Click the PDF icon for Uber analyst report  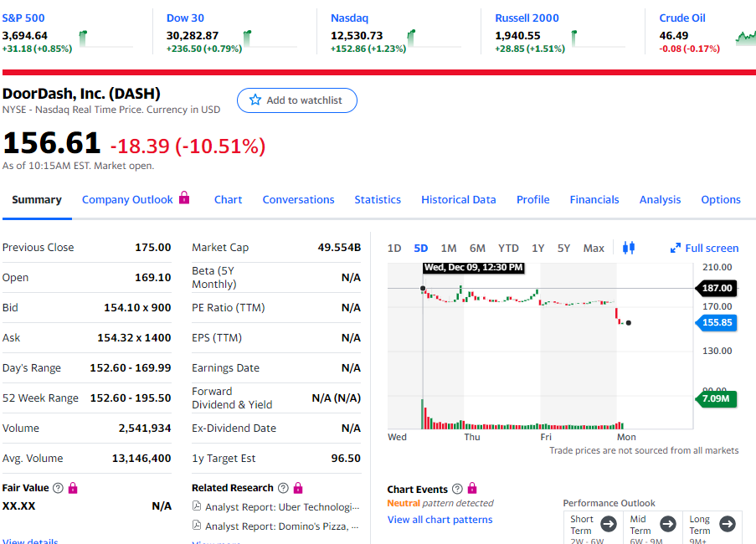click(x=197, y=506)
